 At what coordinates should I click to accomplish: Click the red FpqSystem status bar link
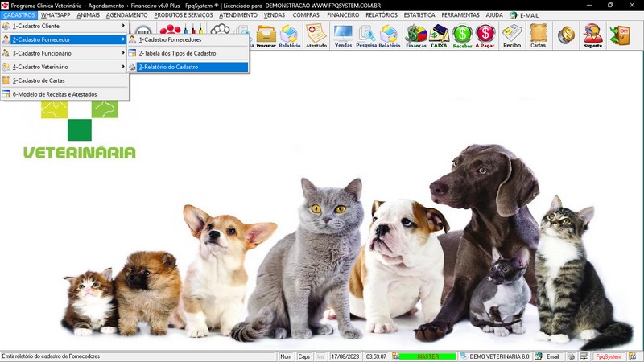[609, 356]
